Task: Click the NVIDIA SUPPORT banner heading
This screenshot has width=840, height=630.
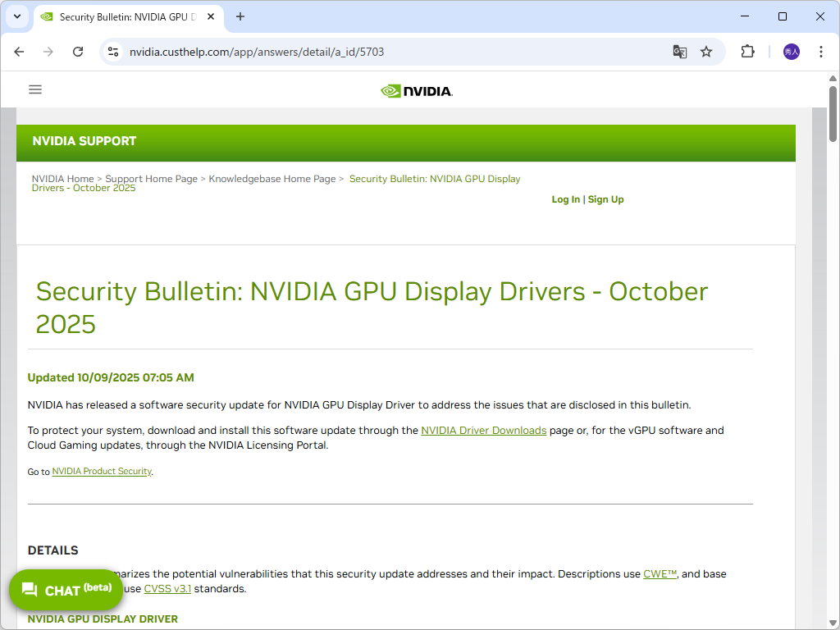Action: point(84,141)
